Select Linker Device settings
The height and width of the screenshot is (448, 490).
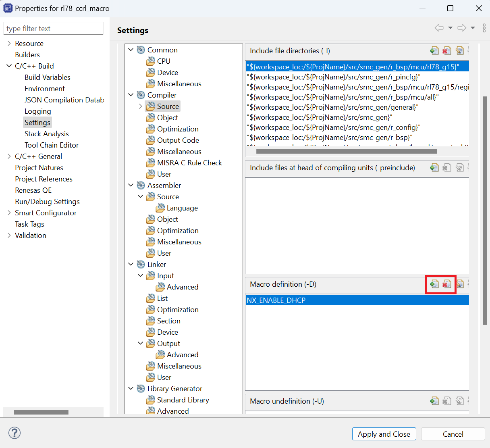click(x=168, y=332)
